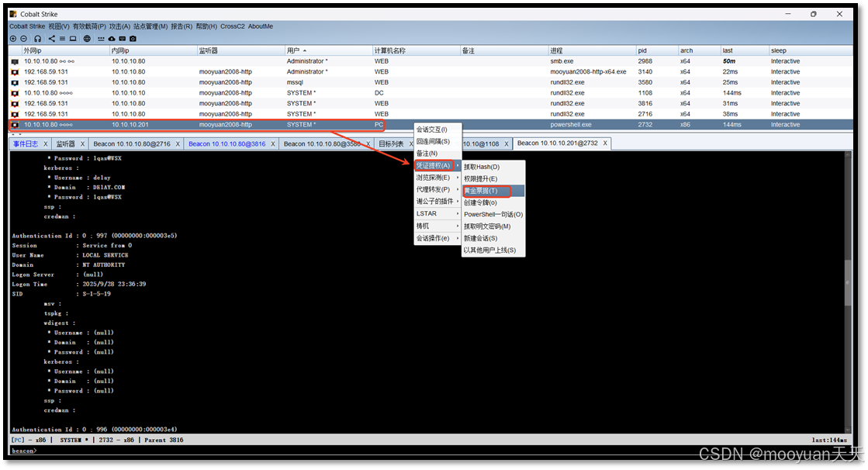This screenshot has width=868, height=470.
Task: Open the 攻击(A) menu
Action: 119,26
